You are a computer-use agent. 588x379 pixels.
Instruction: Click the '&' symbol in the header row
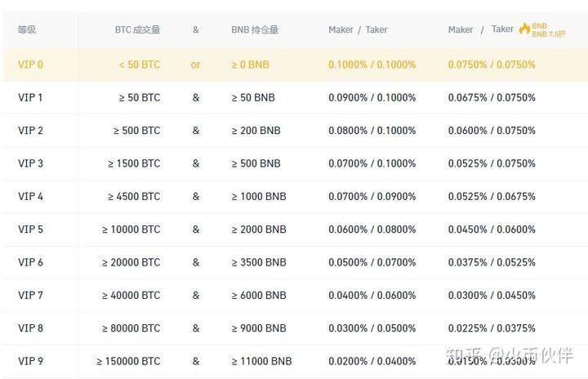(x=196, y=29)
